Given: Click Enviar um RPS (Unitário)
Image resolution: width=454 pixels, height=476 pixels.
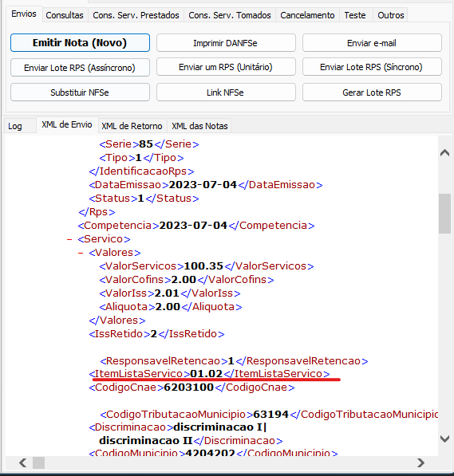Looking at the screenshot, I should [x=226, y=67].
